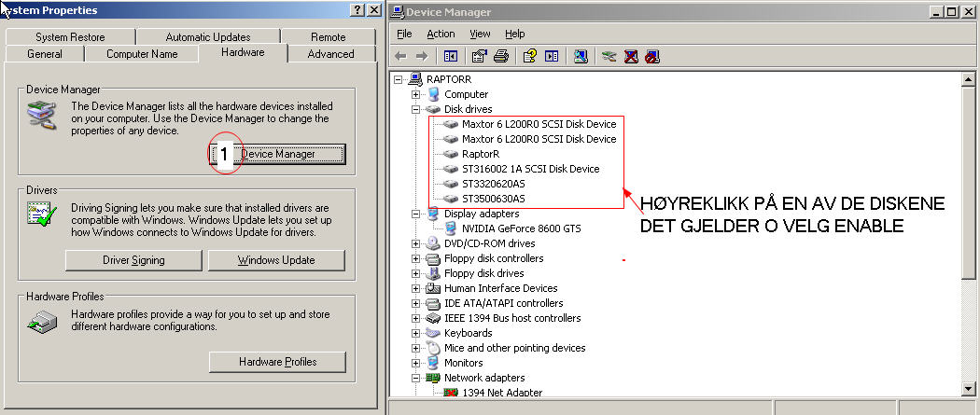
Task: Click the Human Interface Devices icon
Action: click(433, 288)
